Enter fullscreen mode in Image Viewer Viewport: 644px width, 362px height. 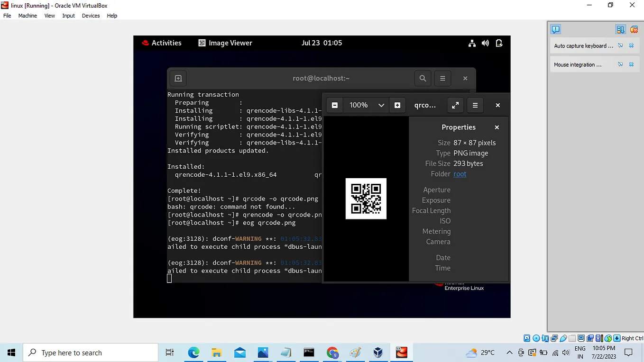point(455,105)
